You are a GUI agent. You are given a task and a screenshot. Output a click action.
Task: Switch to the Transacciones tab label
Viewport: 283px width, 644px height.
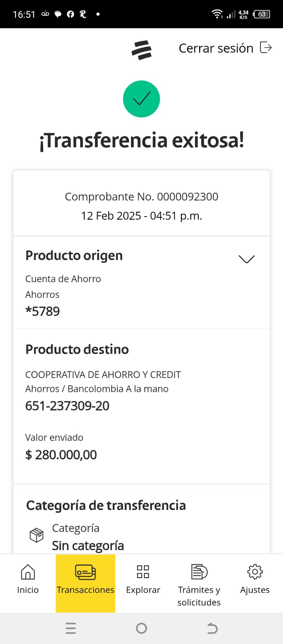85,590
